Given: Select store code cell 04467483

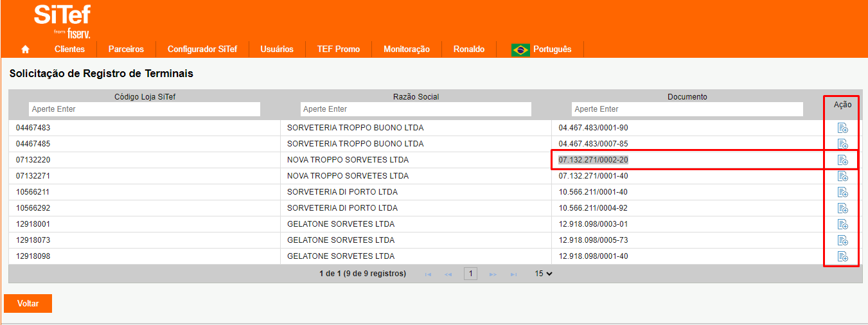Looking at the screenshot, I should [33, 128].
